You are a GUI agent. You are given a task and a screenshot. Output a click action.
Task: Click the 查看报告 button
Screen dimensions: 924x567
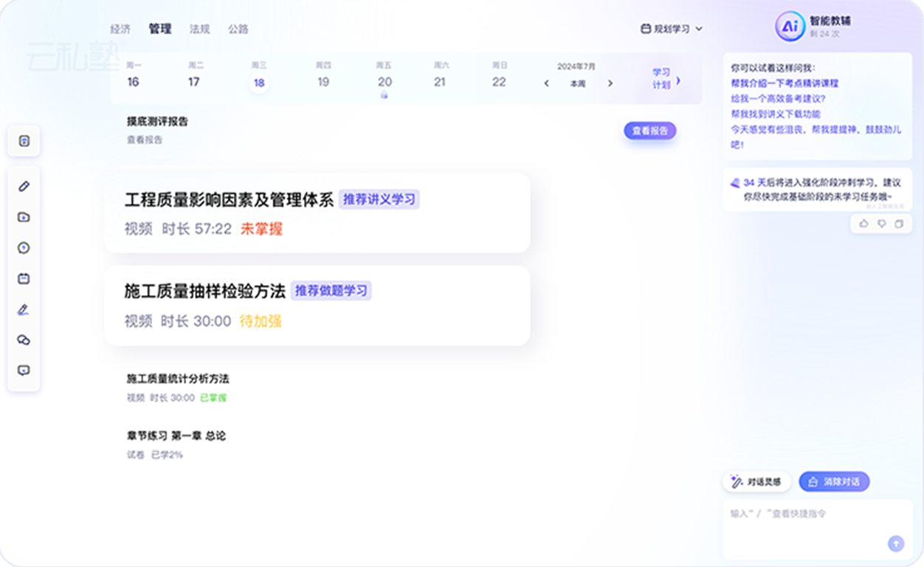(x=649, y=131)
